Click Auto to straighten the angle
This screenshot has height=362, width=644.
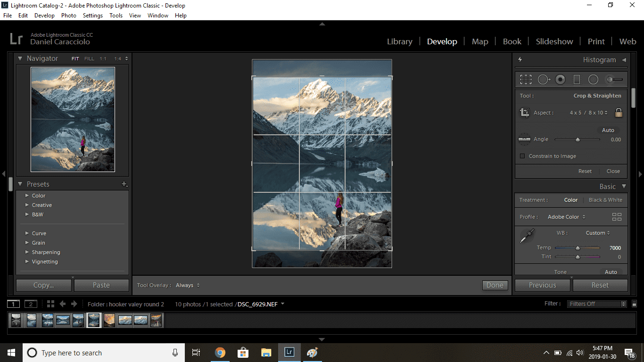pyautogui.click(x=608, y=130)
